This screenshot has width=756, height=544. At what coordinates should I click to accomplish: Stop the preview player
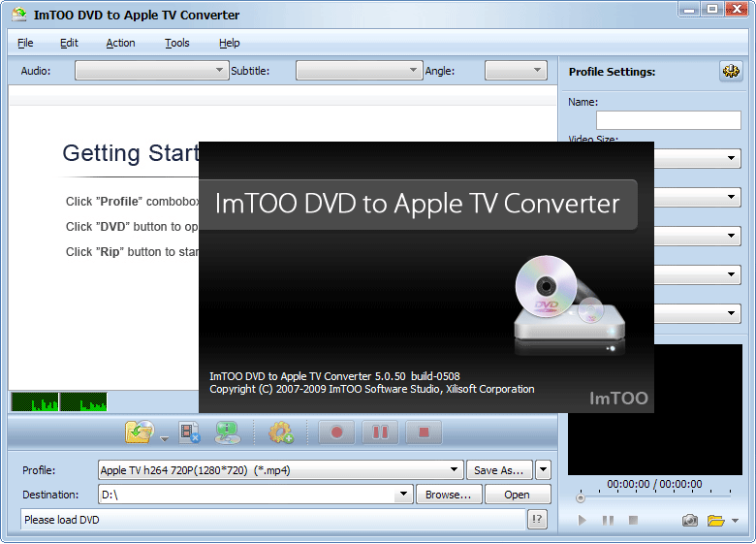coord(634,520)
